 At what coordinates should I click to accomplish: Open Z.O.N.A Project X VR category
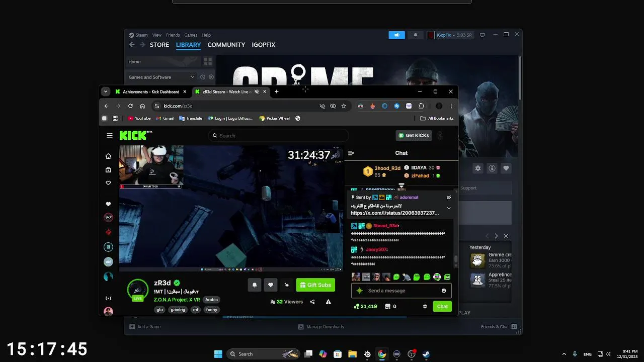point(177,300)
